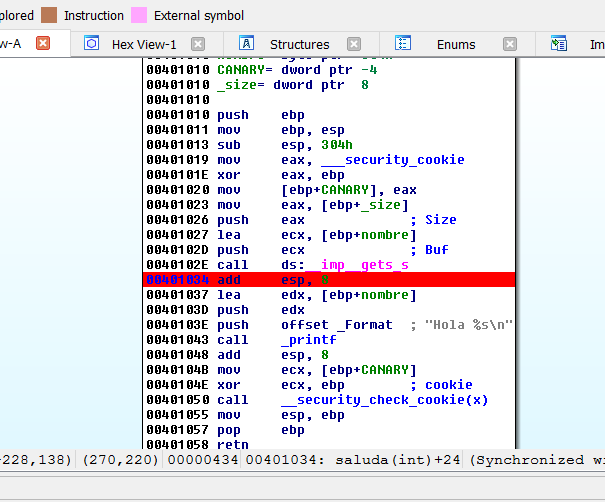The width and height of the screenshot is (605, 502).
Task: Select the Enums tab
Action: pyautogui.click(x=456, y=44)
